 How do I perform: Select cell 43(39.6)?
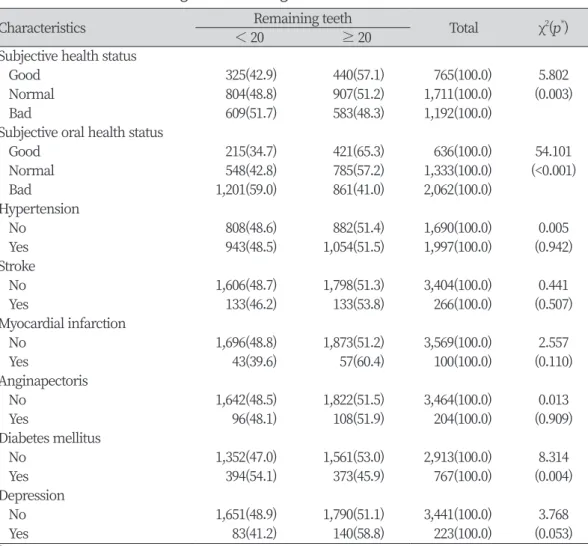click(x=254, y=362)
